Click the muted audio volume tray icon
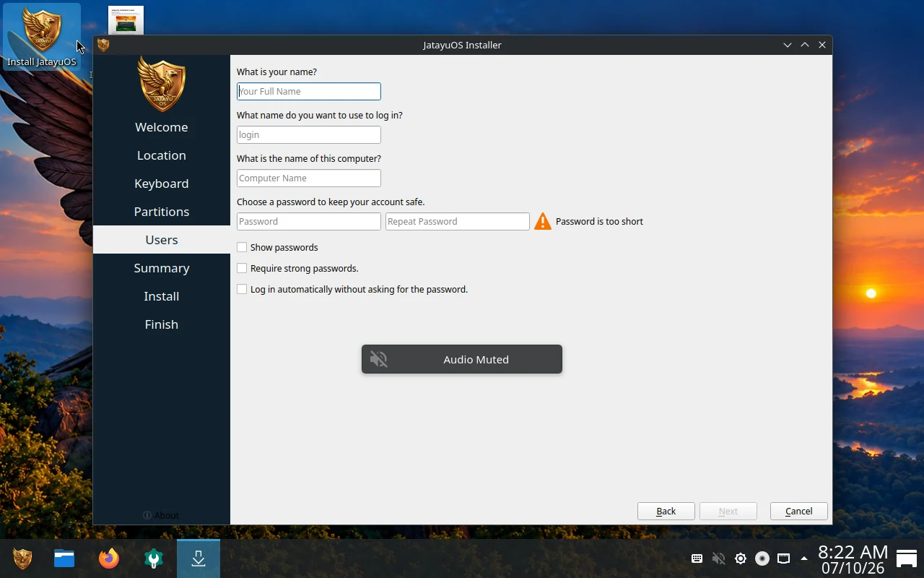The image size is (924, 578). (718, 558)
